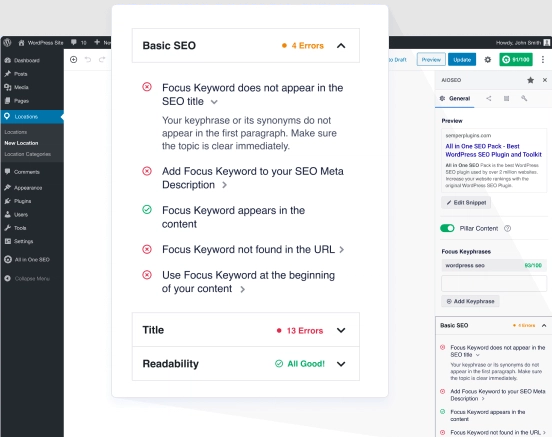Viewport: 552px width, 437px height.
Task: Expand sidebar URL keyword error
Action: (544, 432)
